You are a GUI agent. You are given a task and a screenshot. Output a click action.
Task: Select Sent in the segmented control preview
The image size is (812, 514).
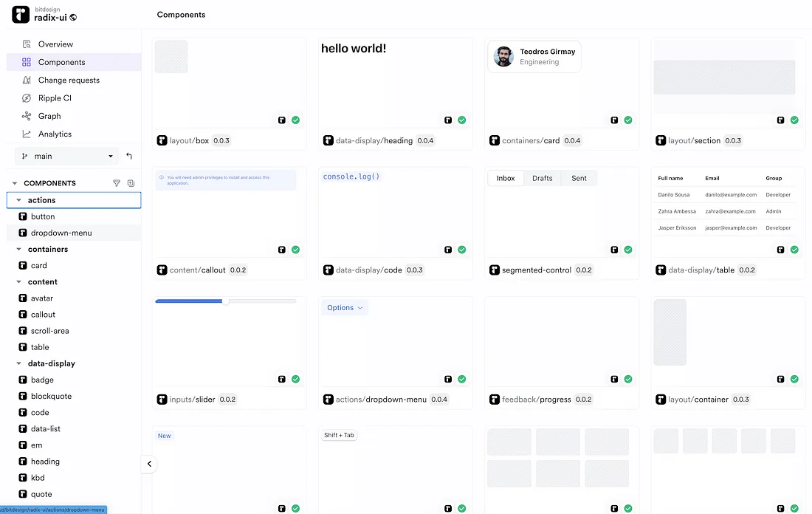pyautogui.click(x=579, y=178)
